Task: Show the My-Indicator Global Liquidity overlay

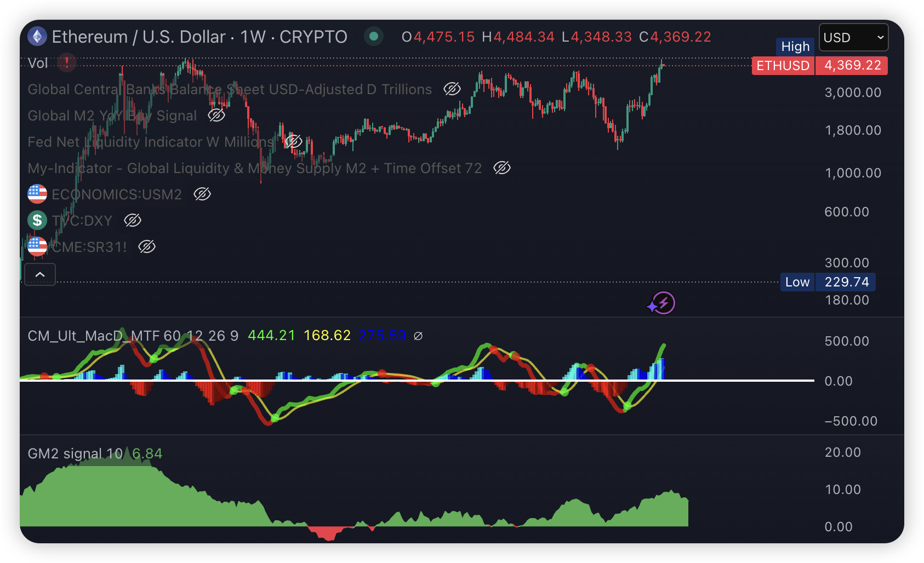Action: (x=502, y=168)
